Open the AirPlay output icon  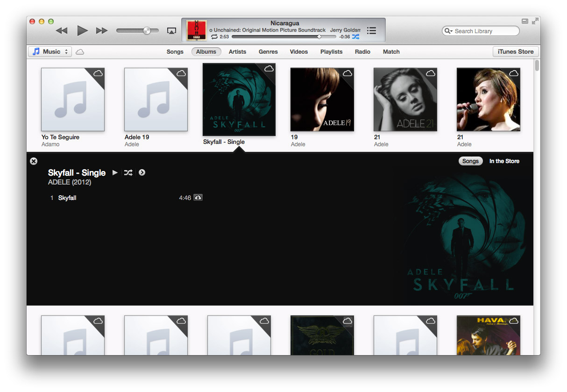pos(171,31)
